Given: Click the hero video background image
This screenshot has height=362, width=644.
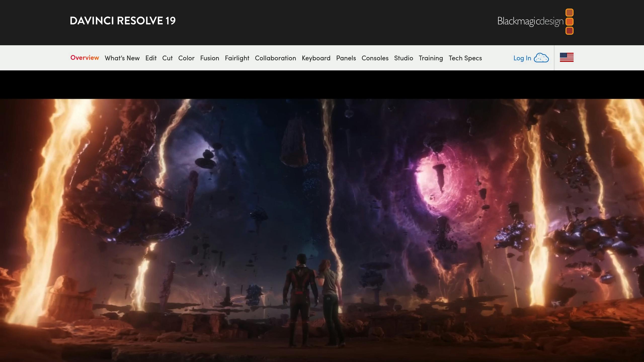Looking at the screenshot, I should [x=322, y=226].
